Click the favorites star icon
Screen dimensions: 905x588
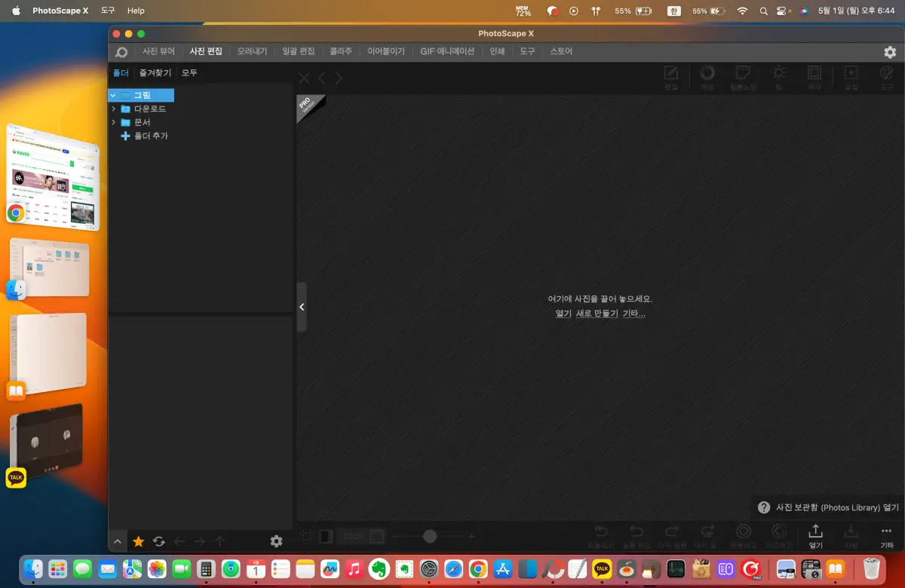(x=139, y=541)
